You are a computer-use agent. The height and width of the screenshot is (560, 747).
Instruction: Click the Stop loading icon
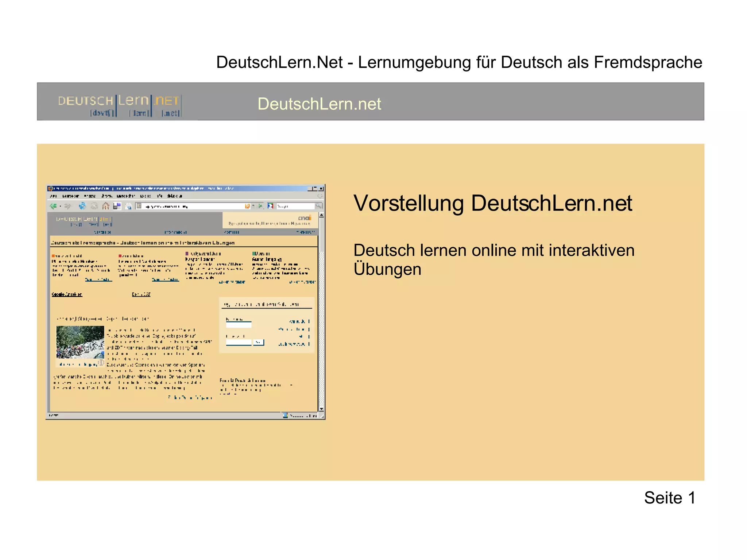94,206
